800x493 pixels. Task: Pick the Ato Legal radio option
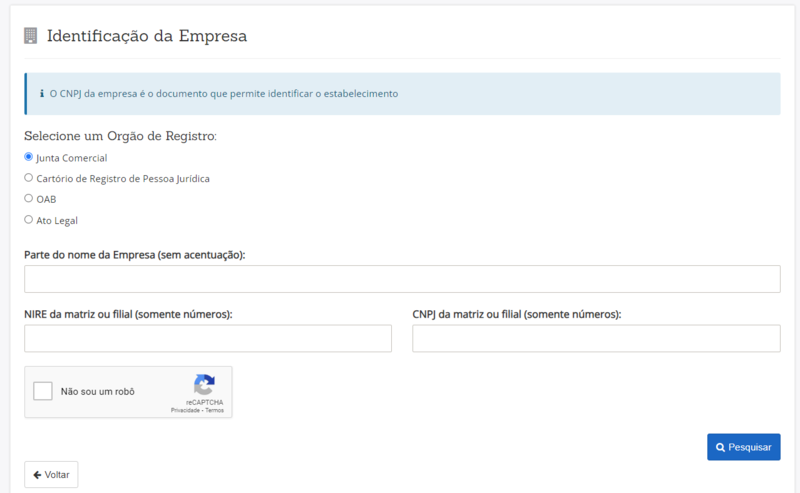(x=29, y=219)
